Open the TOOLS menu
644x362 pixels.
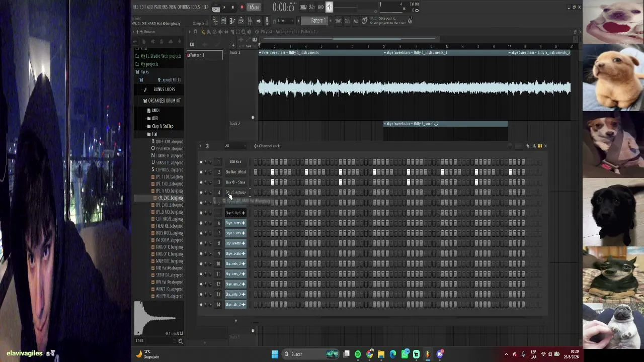click(196, 7)
